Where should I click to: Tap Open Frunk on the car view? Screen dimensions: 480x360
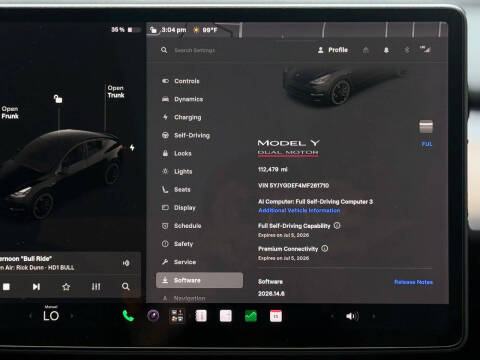[x=10, y=113]
